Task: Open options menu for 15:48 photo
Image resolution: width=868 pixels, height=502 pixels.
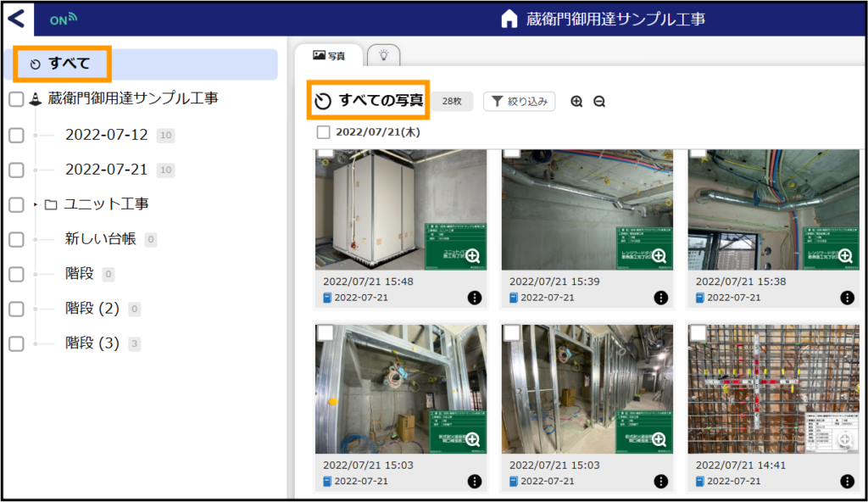Action: coord(475,298)
